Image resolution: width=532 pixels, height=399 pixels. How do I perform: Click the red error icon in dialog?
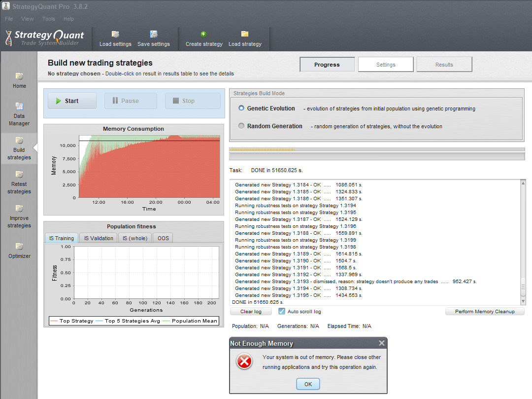[244, 362]
